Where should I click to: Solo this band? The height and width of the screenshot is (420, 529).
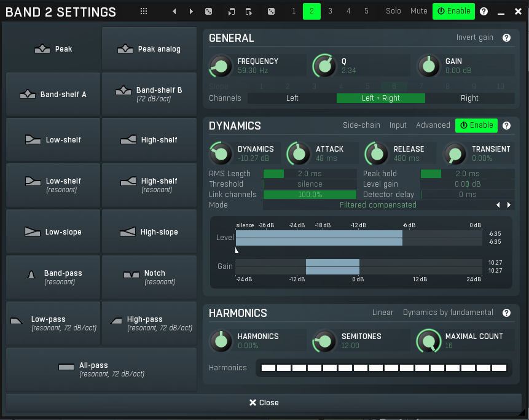pos(393,11)
